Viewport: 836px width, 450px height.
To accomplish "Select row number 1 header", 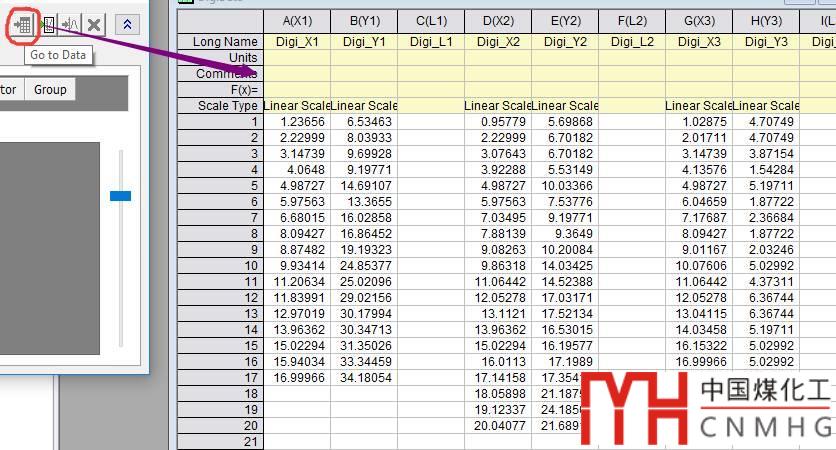I will click(x=220, y=122).
